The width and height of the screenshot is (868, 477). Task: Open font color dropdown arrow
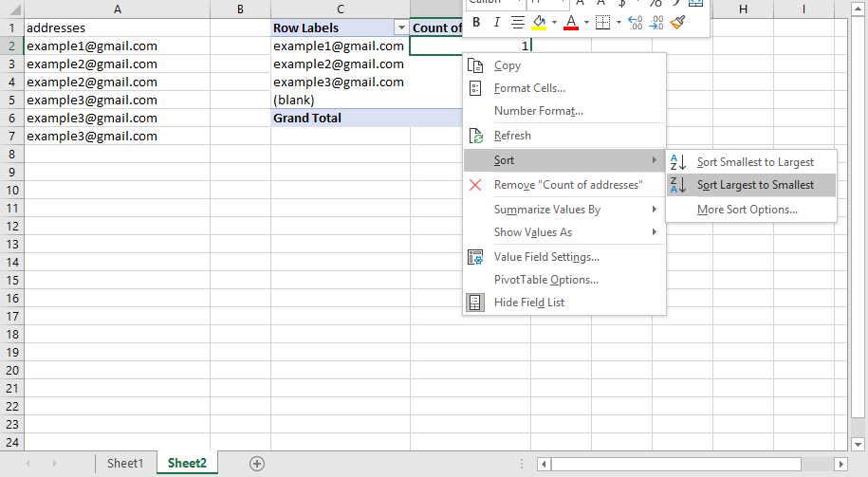pos(586,23)
